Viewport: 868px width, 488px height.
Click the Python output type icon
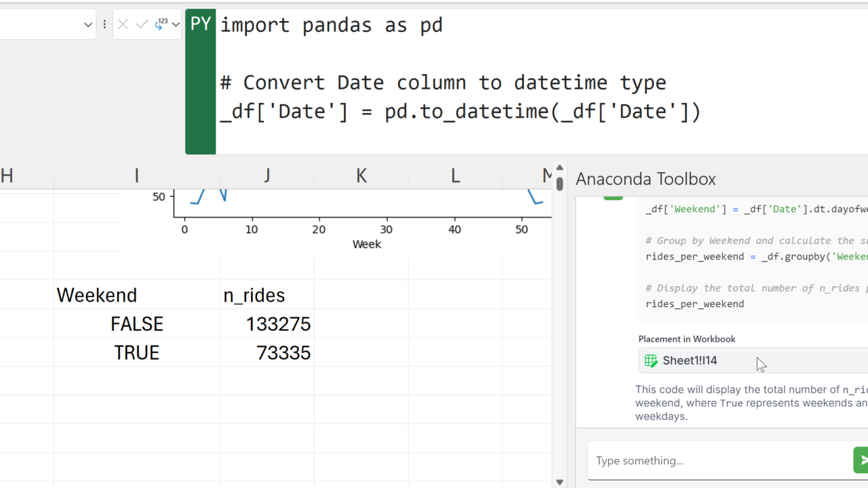(161, 24)
